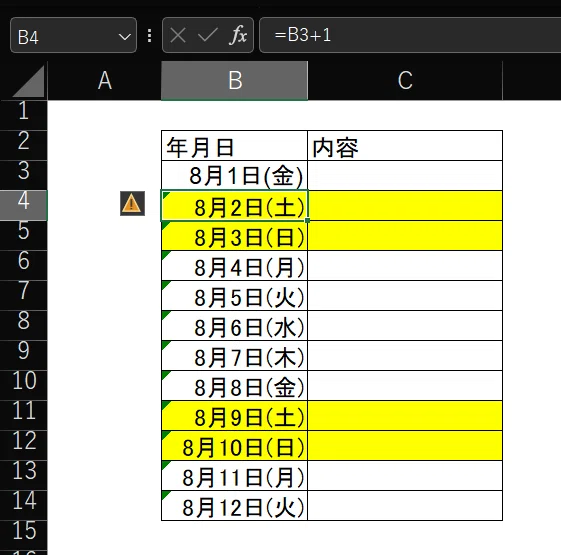Select cell with 8月3日(日)
Screen dimensions: 561x555
234,236
